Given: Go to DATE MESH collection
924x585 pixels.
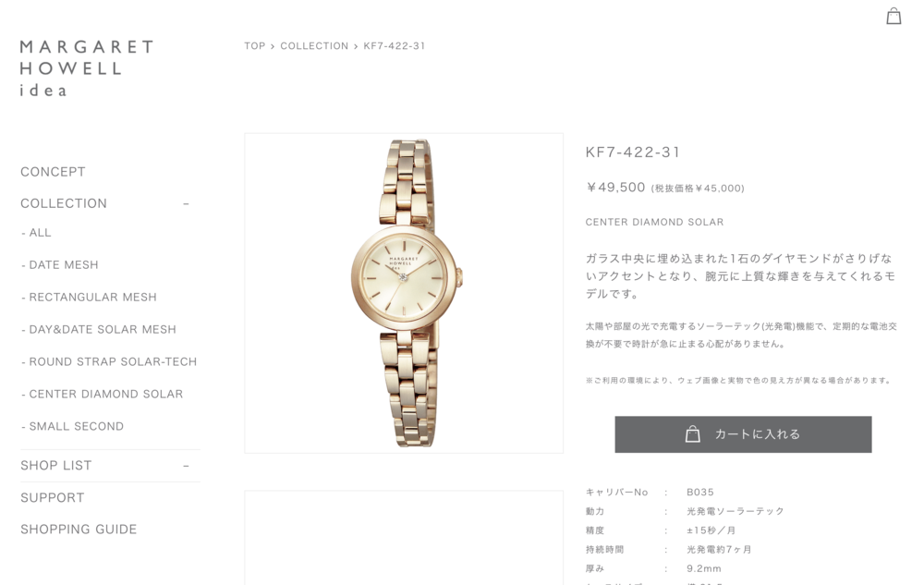Looking at the screenshot, I should (x=59, y=265).
